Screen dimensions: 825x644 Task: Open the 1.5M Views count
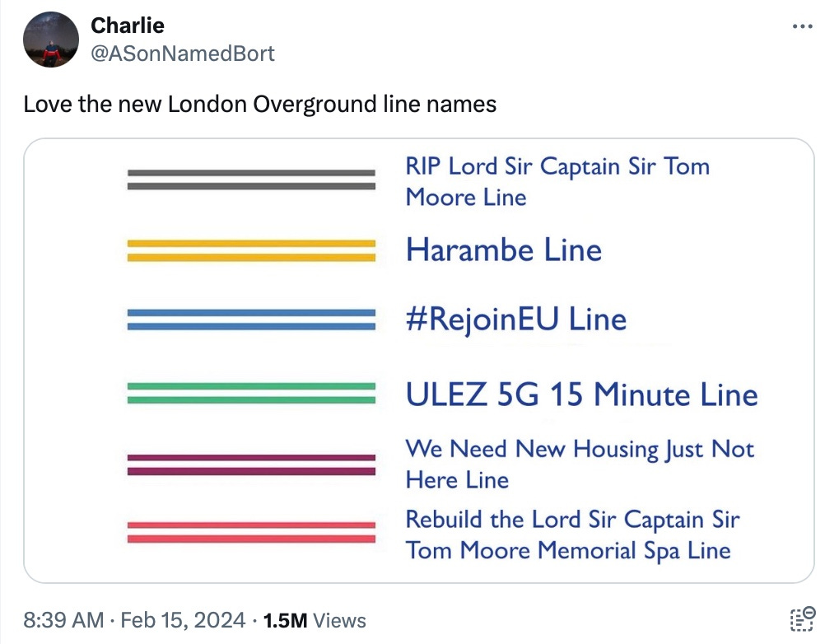(x=315, y=620)
